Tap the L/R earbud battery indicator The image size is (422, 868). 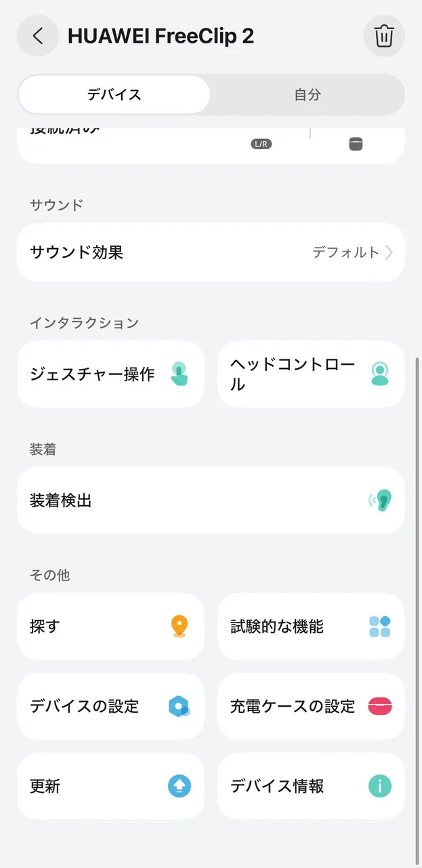261,143
